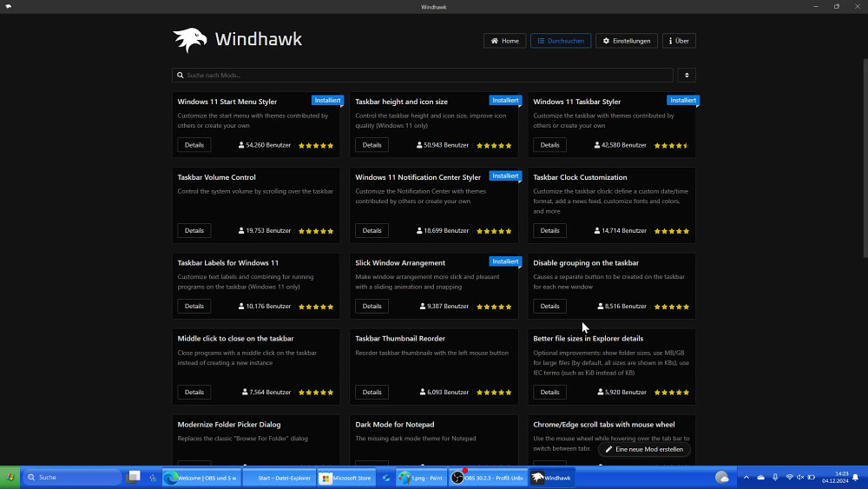Open Details for Taskbar Labels for Windows 11

pos(194,307)
